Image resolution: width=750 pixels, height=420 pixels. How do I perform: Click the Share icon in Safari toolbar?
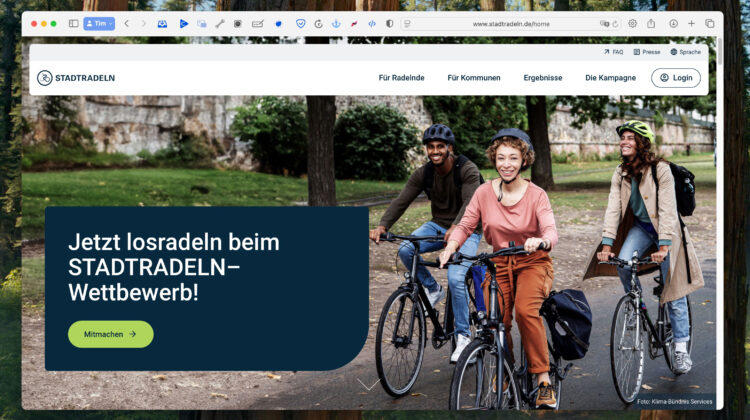(x=651, y=23)
